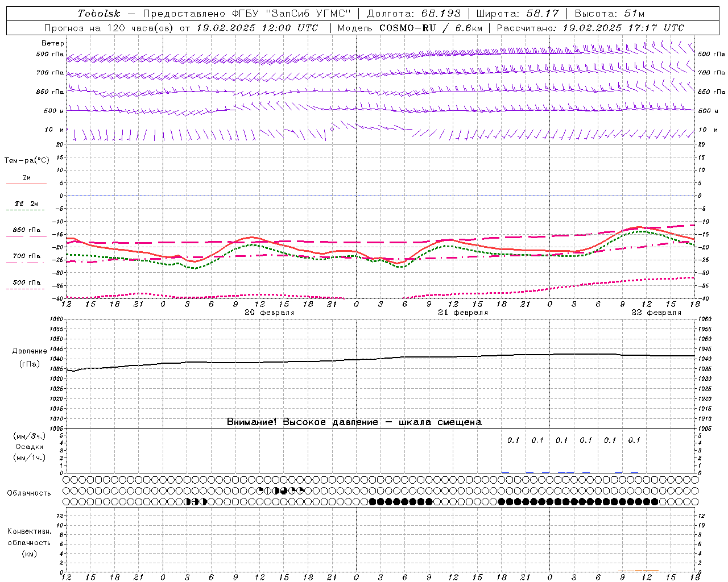Click the '10 м' wind level label on left
Screen dimensions: 728x582
coord(55,130)
